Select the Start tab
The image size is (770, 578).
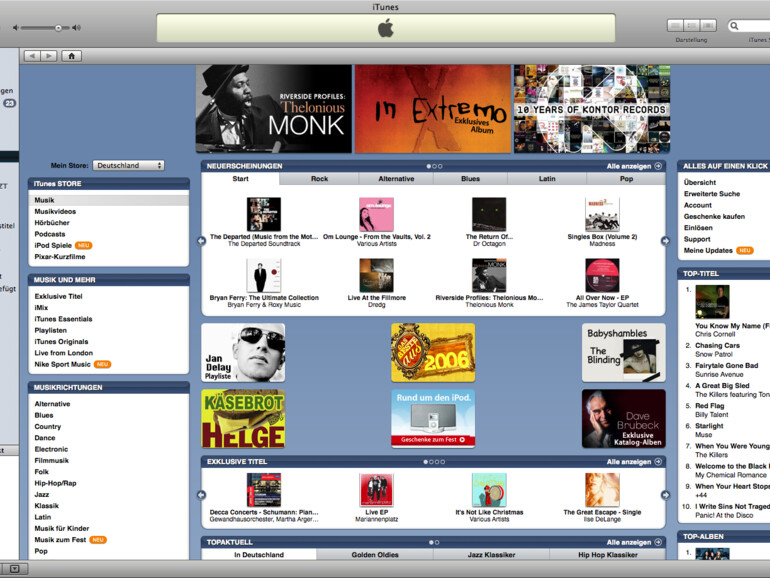241,179
